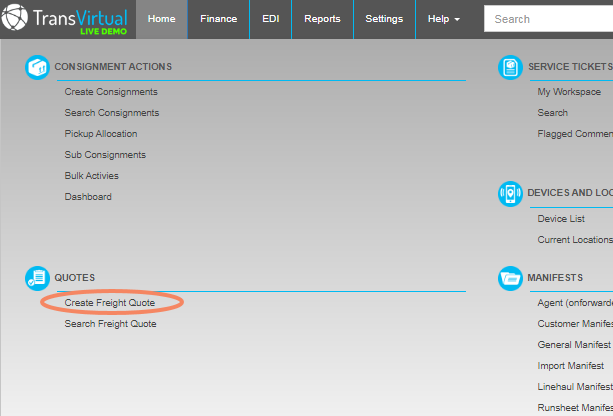Viewport: 613px width, 416px height.
Task: Open the EDI menu
Action: coord(271,19)
